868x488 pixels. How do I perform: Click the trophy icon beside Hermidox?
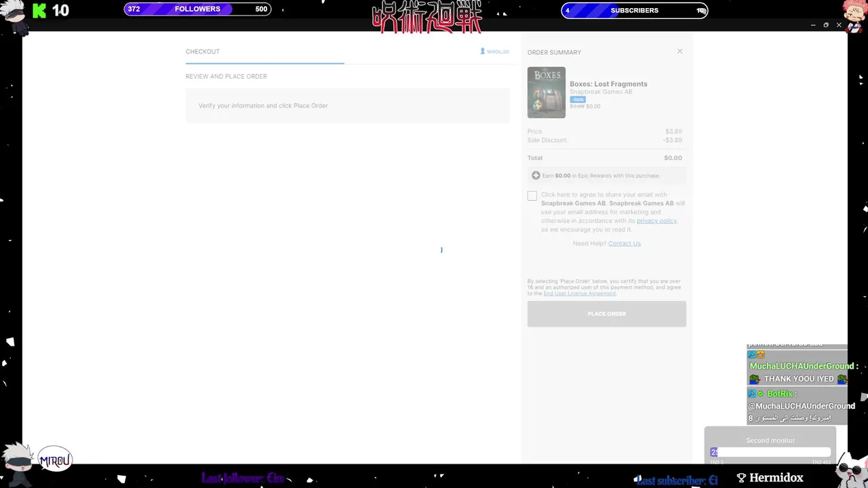[741, 478]
